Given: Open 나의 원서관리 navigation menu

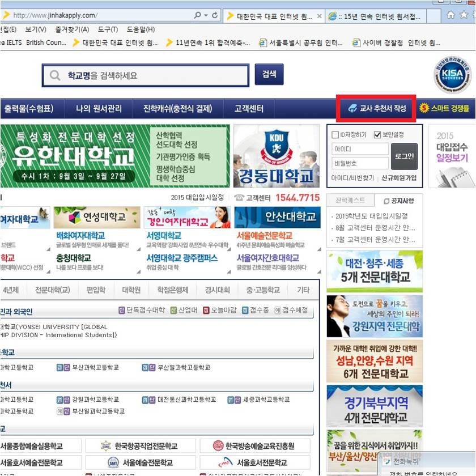Looking at the screenshot, I should pyautogui.click(x=99, y=108).
